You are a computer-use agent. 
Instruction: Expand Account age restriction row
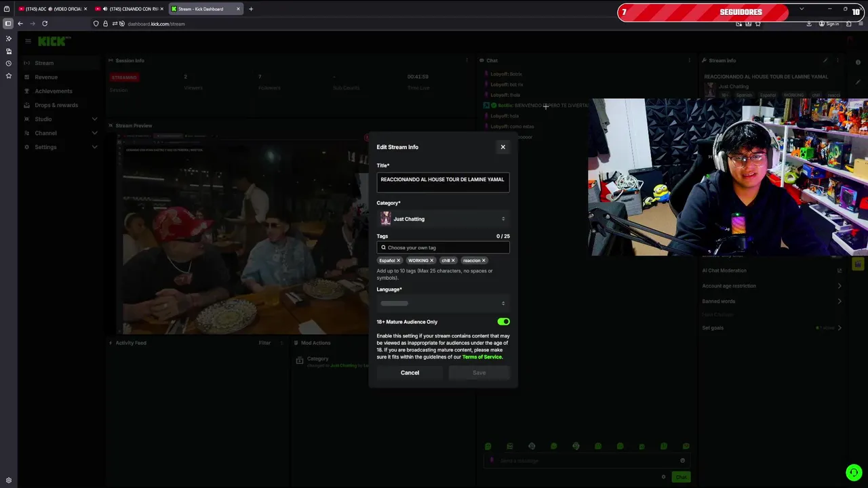[772, 286]
